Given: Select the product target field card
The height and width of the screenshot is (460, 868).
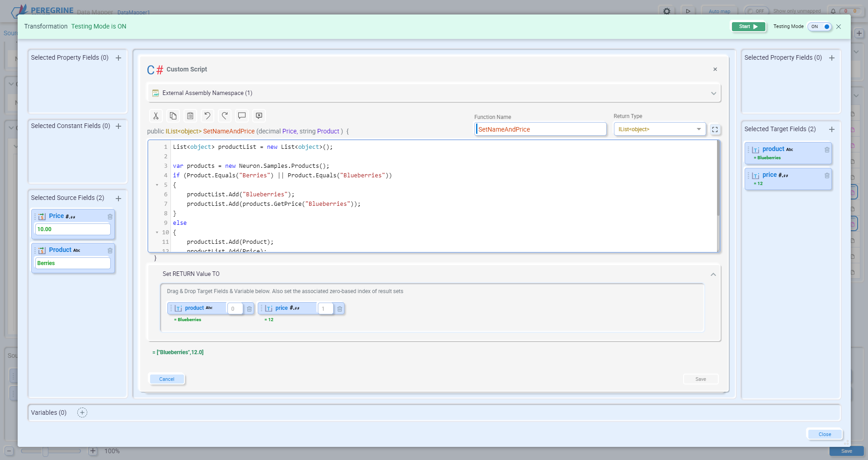Looking at the screenshot, I should point(788,153).
